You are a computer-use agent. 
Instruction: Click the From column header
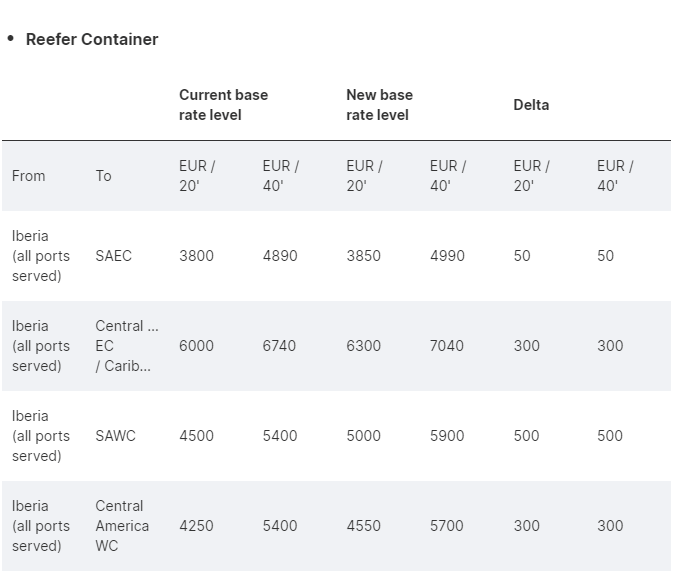pos(28,176)
